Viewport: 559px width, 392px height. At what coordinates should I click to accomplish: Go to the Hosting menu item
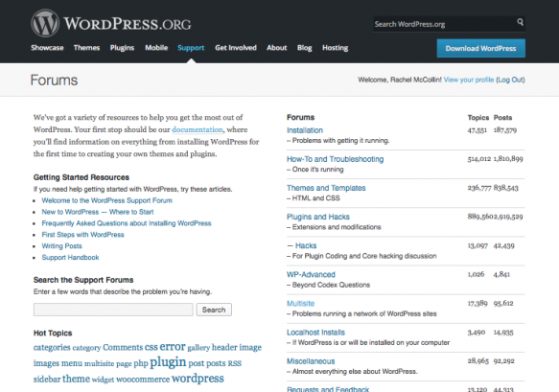(x=336, y=48)
